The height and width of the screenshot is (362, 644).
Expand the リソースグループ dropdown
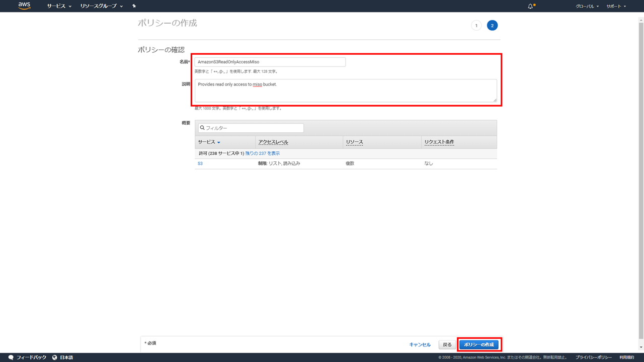(x=102, y=6)
